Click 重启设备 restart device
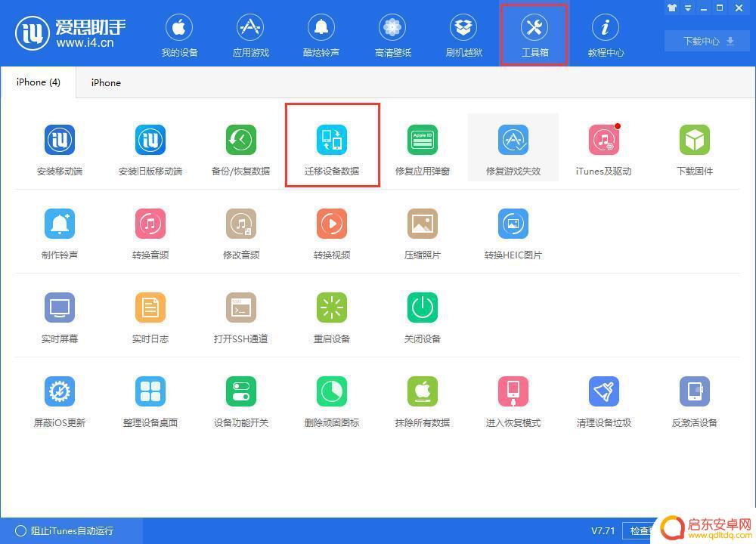The height and width of the screenshot is (544, 756). click(332, 317)
